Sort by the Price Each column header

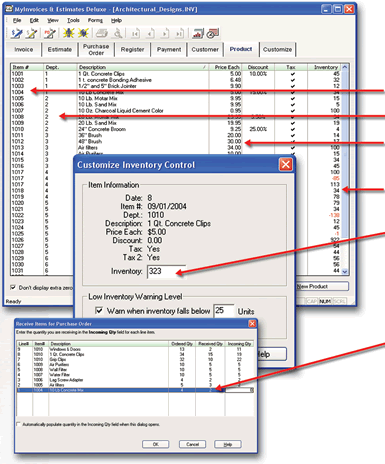click(225, 67)
